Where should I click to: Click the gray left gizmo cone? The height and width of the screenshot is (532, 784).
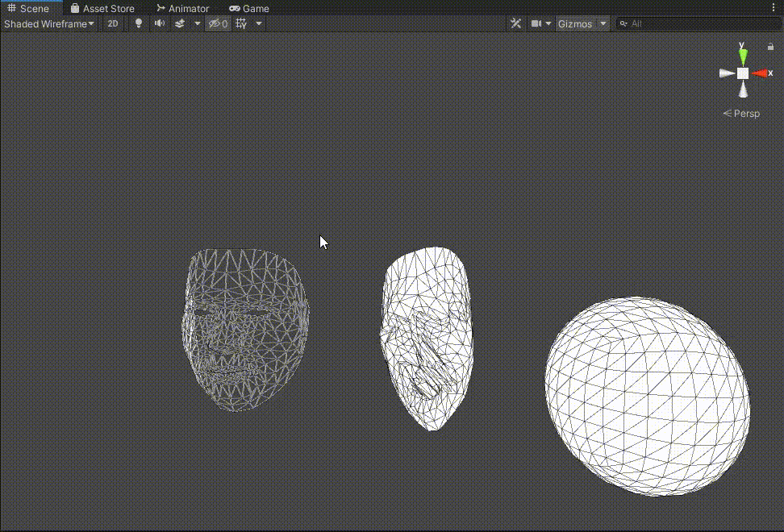(727, 73)
